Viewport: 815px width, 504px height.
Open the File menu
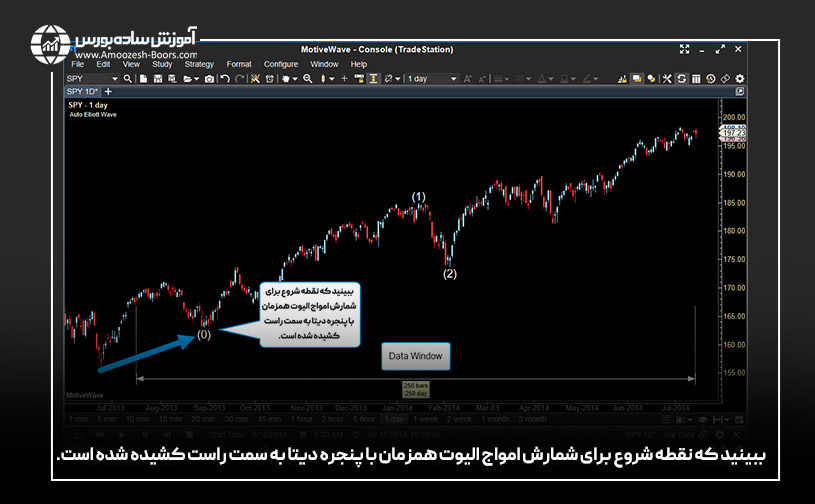coord(77,64)
